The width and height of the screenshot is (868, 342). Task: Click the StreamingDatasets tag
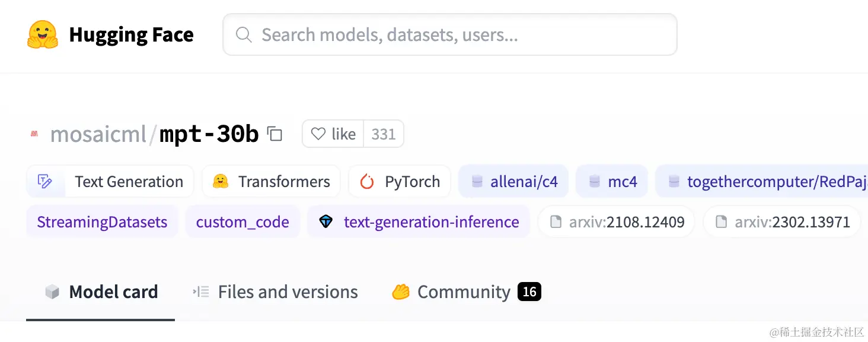tap(102, 222)
